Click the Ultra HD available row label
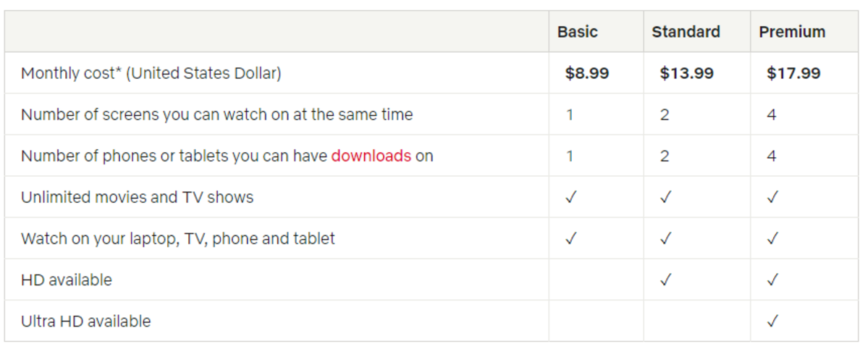This screenshot has width=868, height=352. (86, 321)
